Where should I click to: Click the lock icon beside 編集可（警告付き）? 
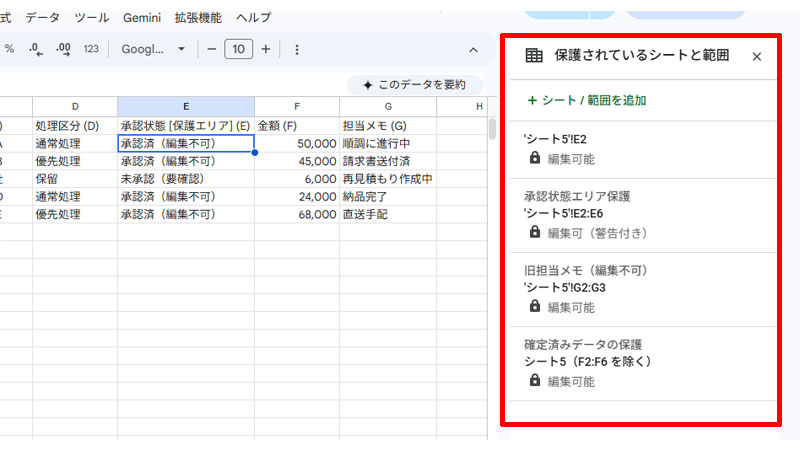point(535,232)
